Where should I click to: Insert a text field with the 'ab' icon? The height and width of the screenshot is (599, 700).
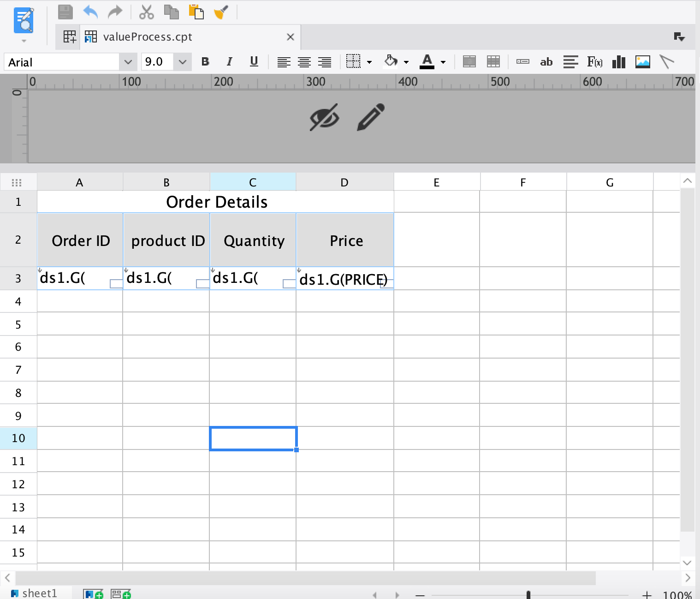(546, 61)
